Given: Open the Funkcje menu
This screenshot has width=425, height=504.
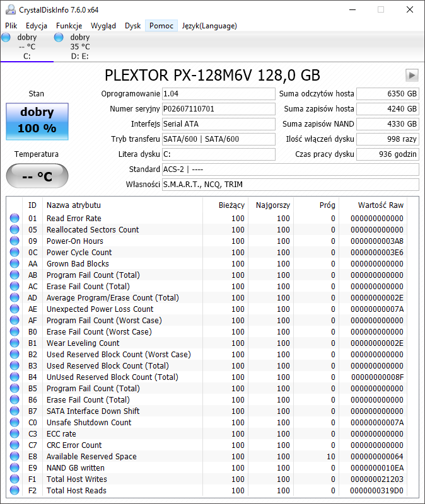Looking at the screenshot, I should click(x=69, y=26).
